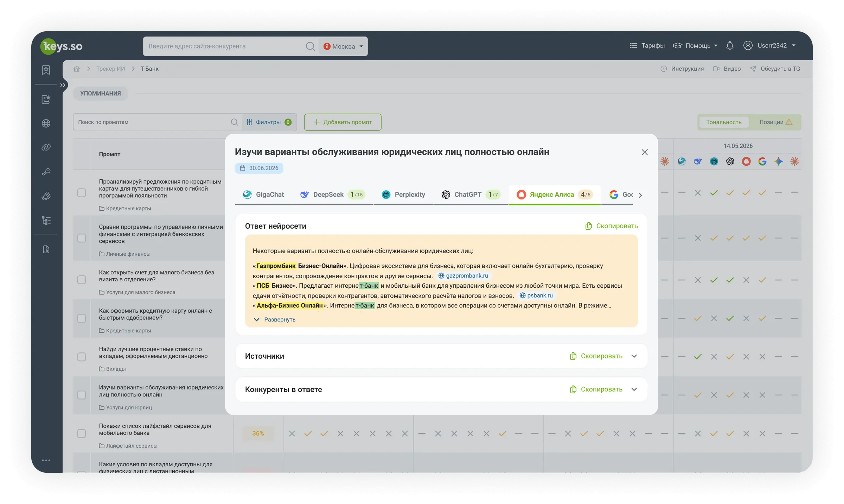Open the psbank.ru source link
The image size is (844, 504).
[x=536, y=295]
